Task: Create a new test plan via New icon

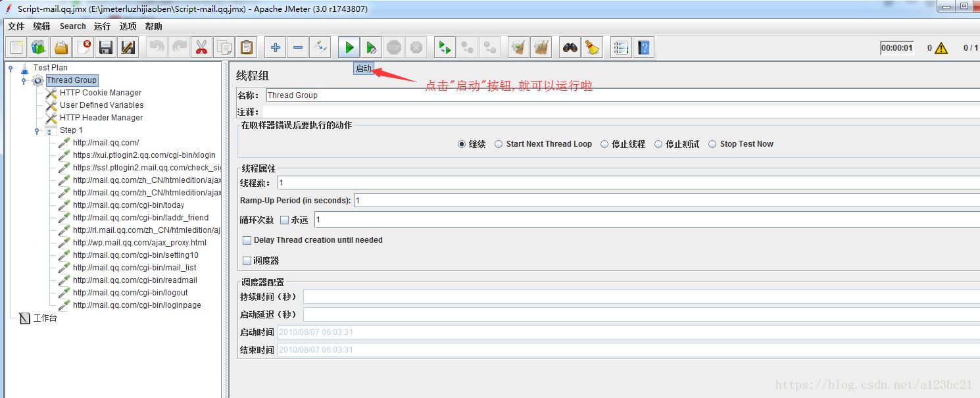Action: pos(17,47)
